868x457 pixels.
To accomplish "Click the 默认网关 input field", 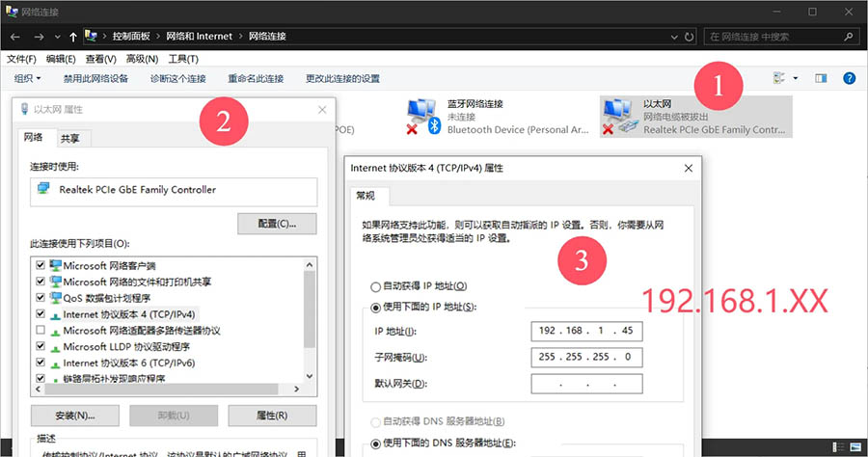I will point(586,384).
